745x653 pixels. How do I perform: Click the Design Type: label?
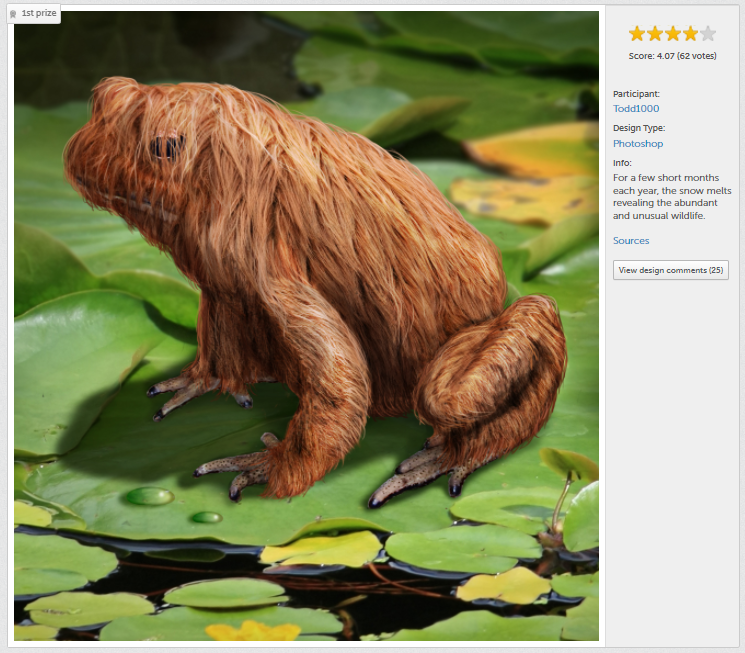pos(639,128)
